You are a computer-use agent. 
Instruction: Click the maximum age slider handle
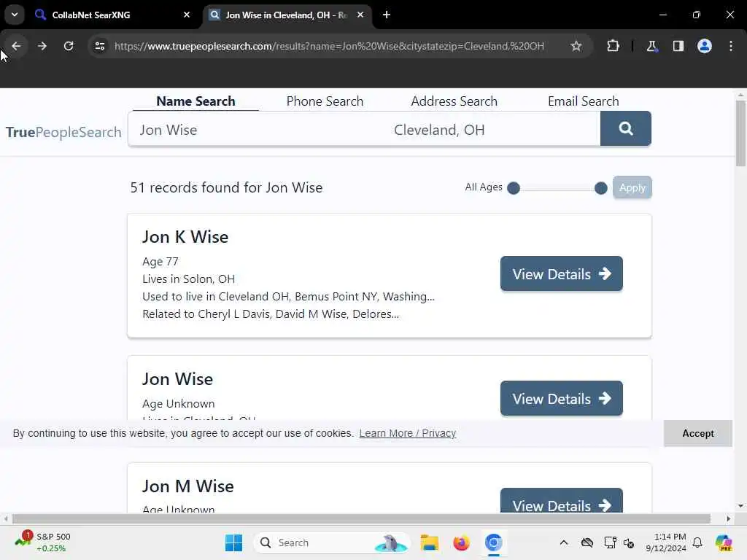[601, 188]
